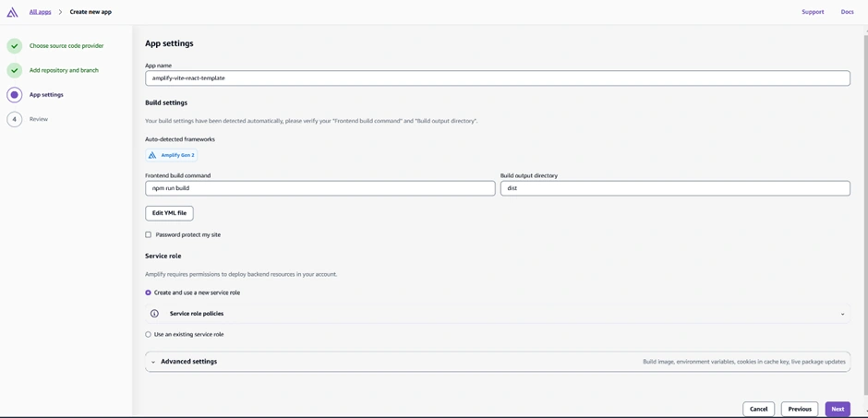The height and width of the screenshot is (418, 868).
Task: Select the breadcrumb separator chevron icon
Action: click(60, 12)
